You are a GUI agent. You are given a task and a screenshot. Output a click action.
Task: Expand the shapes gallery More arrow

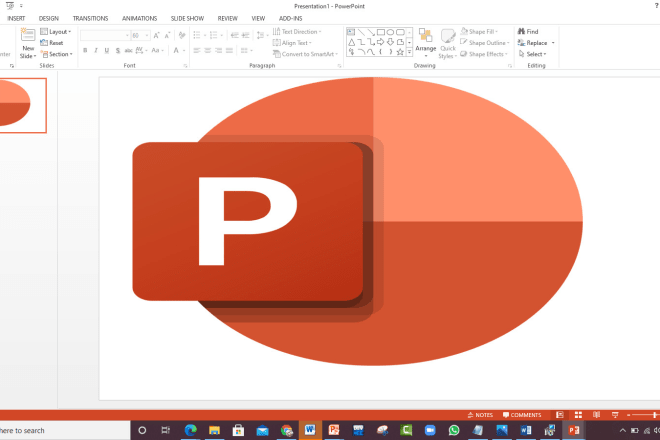pos(409,52)
